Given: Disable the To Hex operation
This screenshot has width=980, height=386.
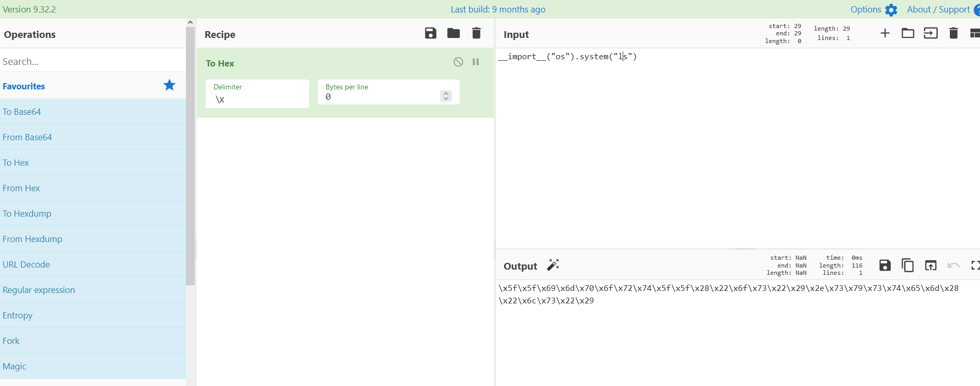Looking at the screenshot, I should tap(458, 62).
